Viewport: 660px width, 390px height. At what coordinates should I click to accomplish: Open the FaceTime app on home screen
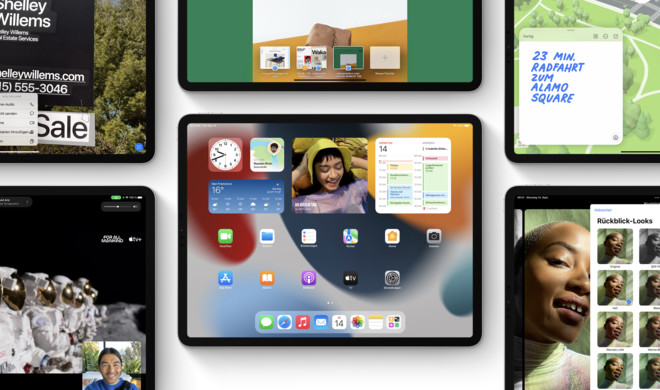pos(225,236)
